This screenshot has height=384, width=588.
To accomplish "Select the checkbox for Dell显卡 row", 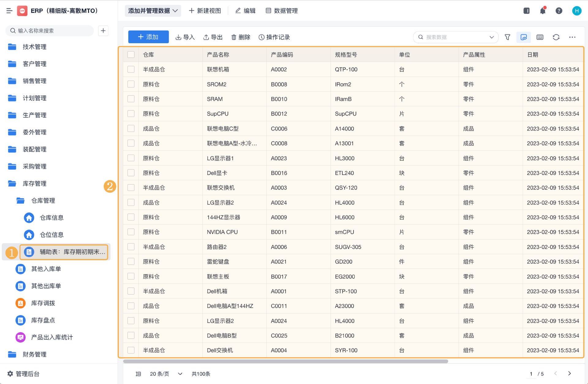I will pos(131,173).
